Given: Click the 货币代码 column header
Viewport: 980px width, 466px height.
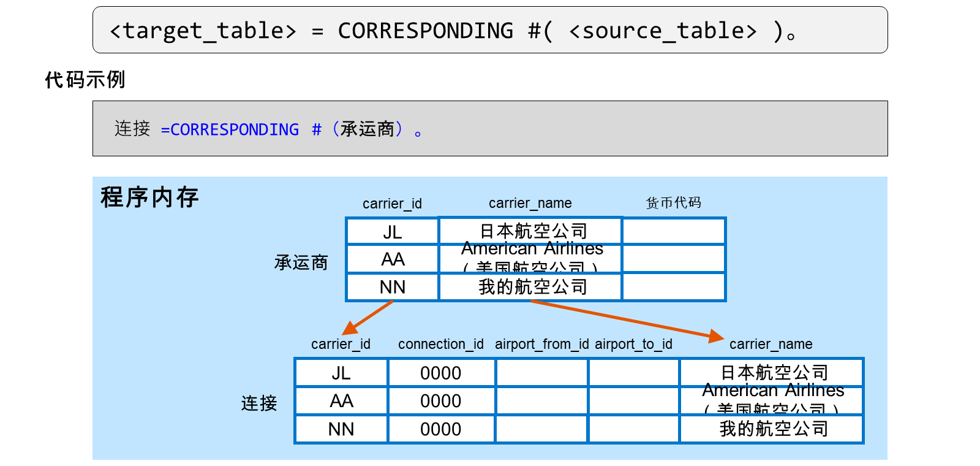Looking at the screenshot, I should (673, 203).
